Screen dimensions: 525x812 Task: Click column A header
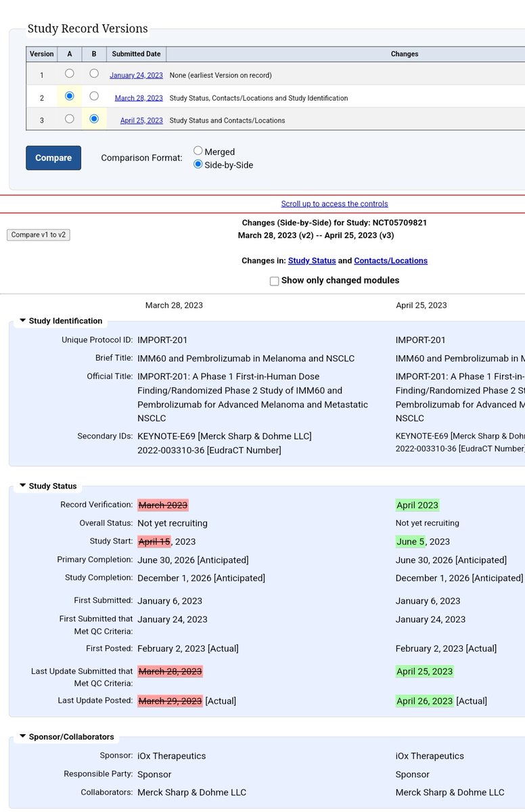(x=69, y=54)
